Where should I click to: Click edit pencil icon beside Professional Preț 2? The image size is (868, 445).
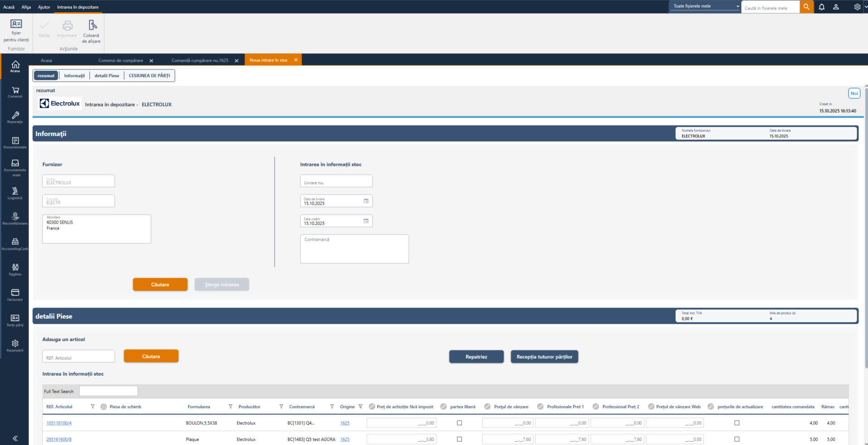click(x=596, y=406)
